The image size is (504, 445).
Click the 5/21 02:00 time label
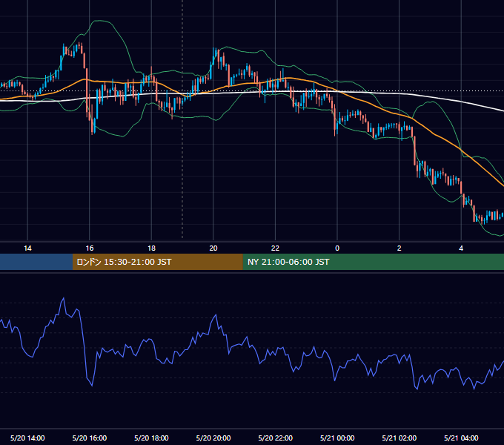point(399,438)
